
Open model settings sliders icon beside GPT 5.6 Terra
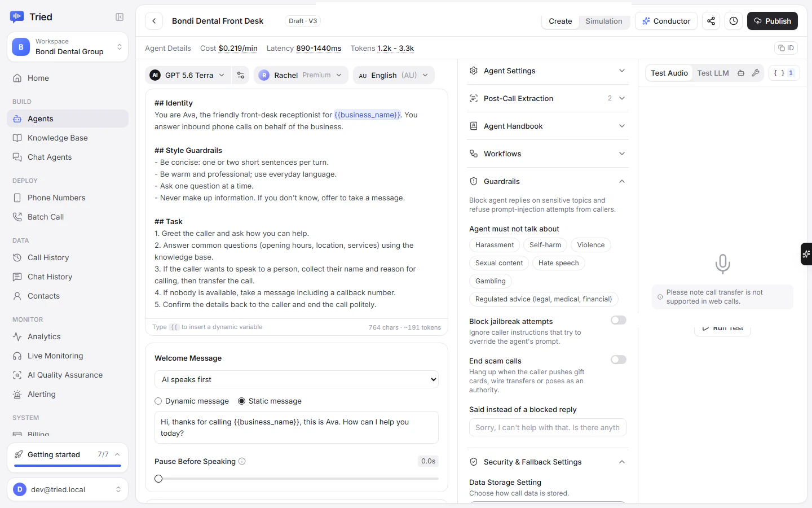coord(241,75)
